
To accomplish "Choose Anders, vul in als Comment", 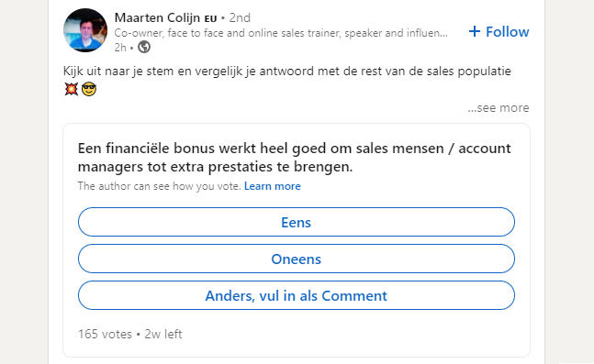I will pyautogui.click(x=297, y=295).
